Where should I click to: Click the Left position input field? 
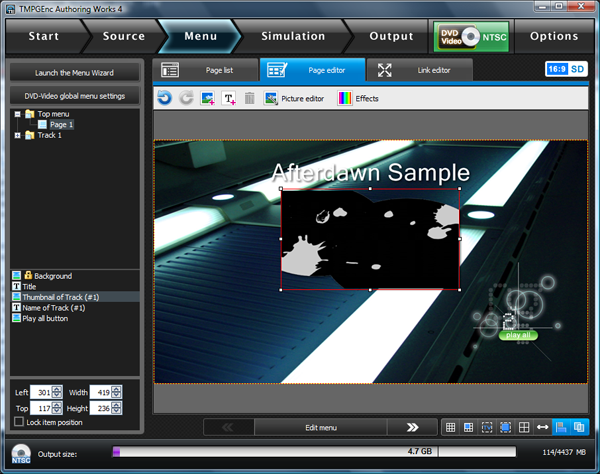click(41, 392)
